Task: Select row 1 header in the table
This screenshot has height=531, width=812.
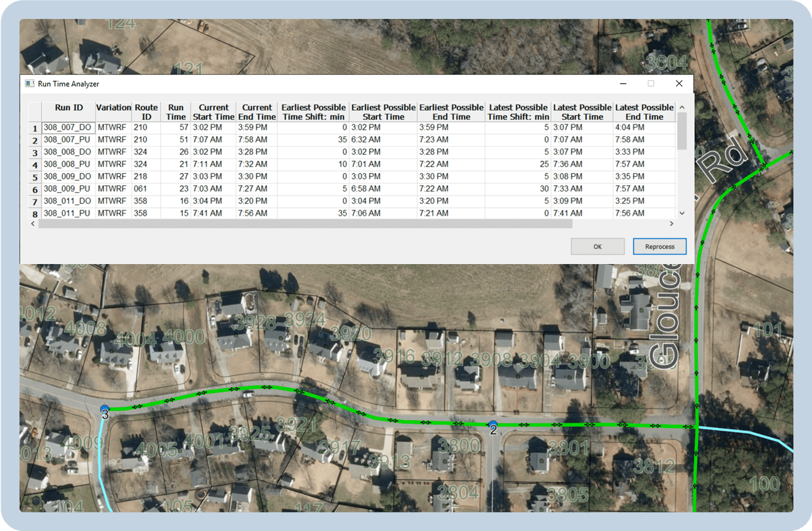Action: 35,128
